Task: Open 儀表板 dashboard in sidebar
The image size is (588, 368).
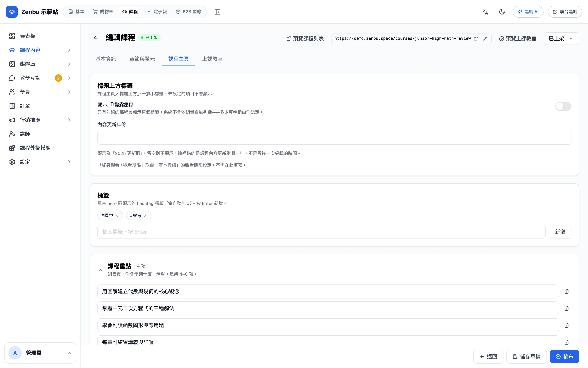Action: (x=40, y=36)
